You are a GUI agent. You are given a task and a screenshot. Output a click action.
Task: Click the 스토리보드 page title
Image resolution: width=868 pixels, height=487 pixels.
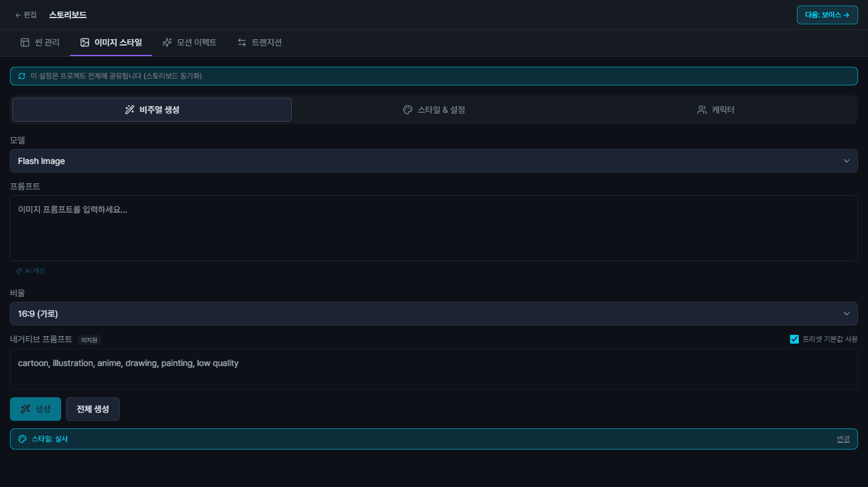pos(68,15)
